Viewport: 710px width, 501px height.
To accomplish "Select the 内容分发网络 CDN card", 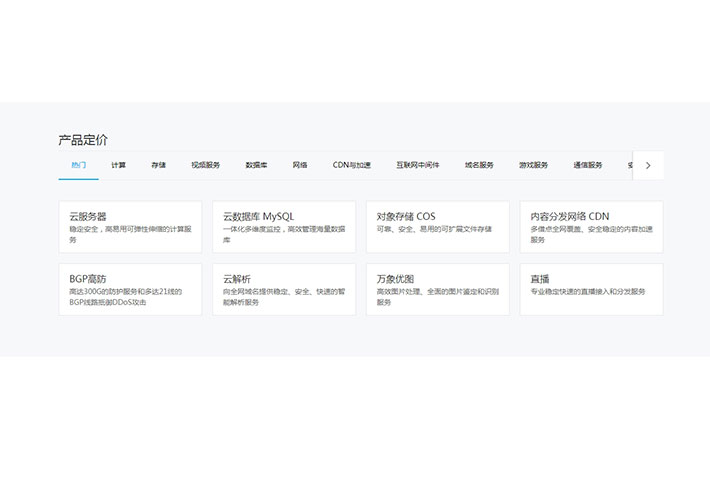I will coord(591,227).
